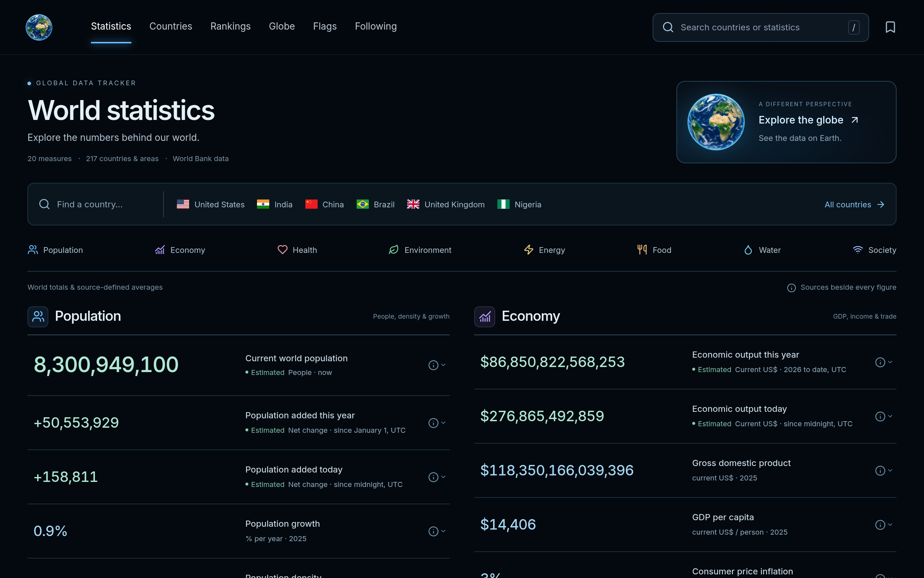Open the Rankings tab
The image size is (924, 578).
230,26
